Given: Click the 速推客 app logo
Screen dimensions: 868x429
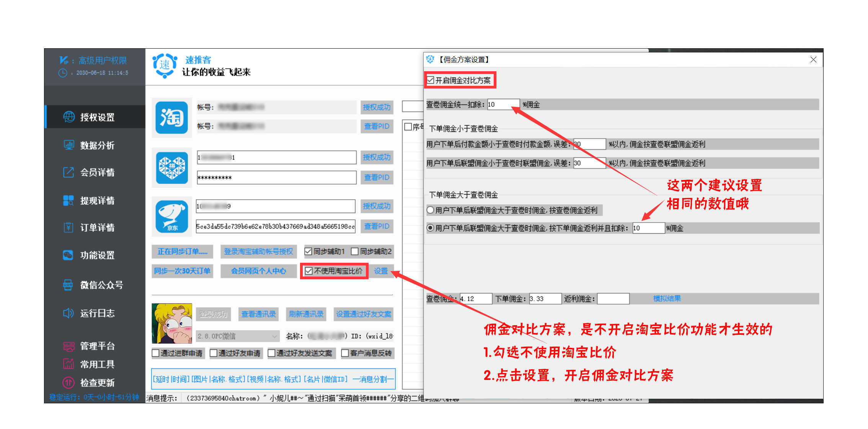Looking at the screenshot, I should coord(165,65).
